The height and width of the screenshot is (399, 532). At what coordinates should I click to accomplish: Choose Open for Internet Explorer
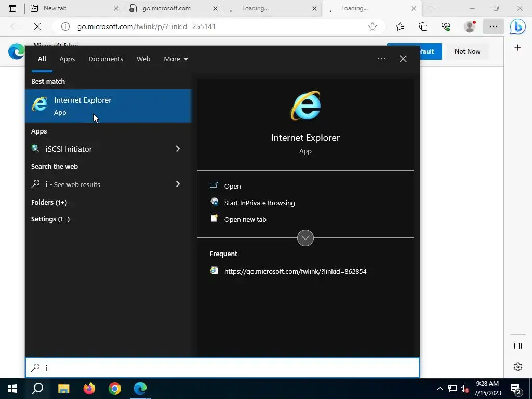point(232,186)
